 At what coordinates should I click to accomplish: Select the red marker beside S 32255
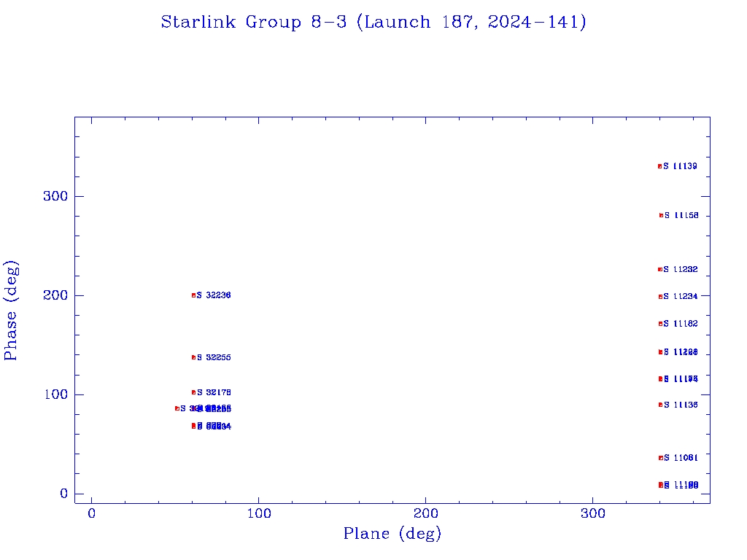click(x=193, y=357)
